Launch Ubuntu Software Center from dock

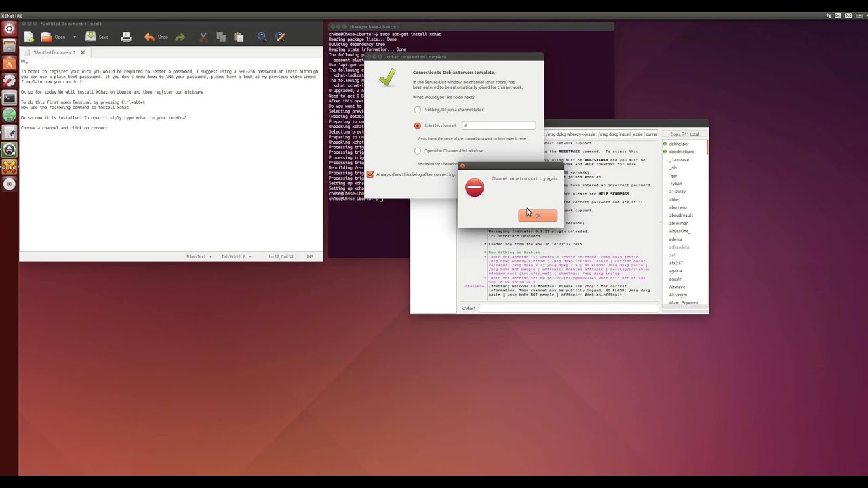pyautogui.click(x=9, y=64)
